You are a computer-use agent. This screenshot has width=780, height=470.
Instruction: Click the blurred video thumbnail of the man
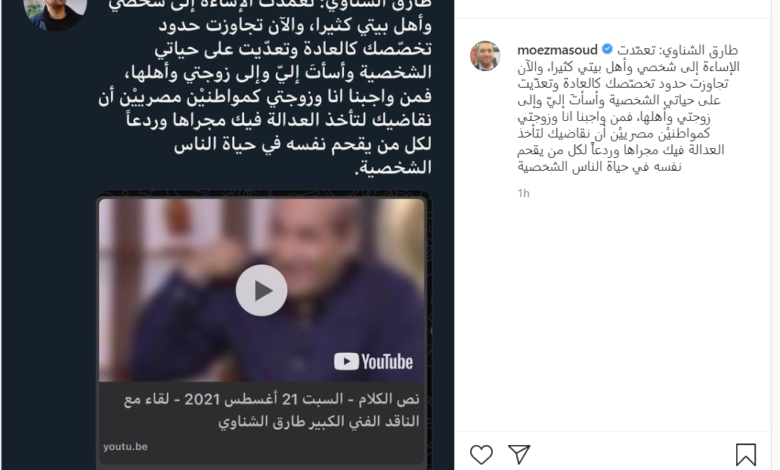tap(262, 290)
